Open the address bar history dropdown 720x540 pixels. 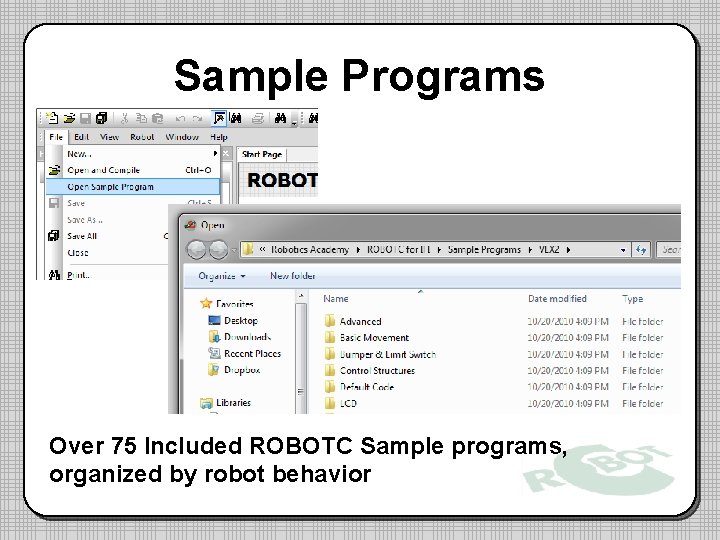(x=623, y=250)
